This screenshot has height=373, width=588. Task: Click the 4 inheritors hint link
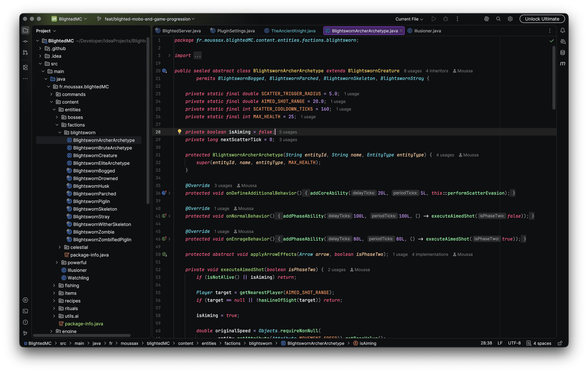(437, 71)
